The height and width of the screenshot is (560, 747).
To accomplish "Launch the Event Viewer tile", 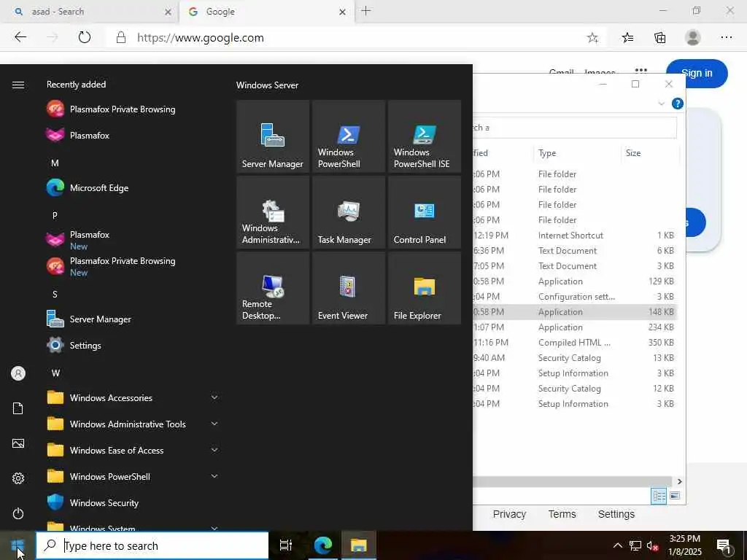I will coord(348,287).
